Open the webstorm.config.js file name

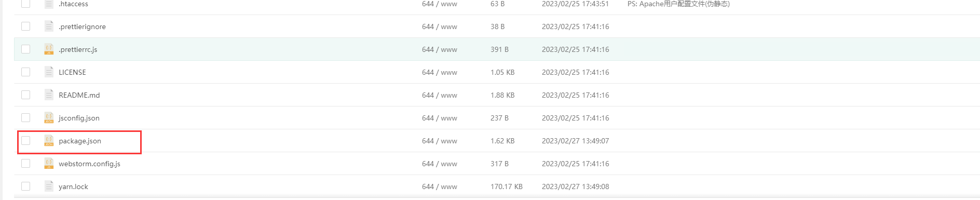89,164
